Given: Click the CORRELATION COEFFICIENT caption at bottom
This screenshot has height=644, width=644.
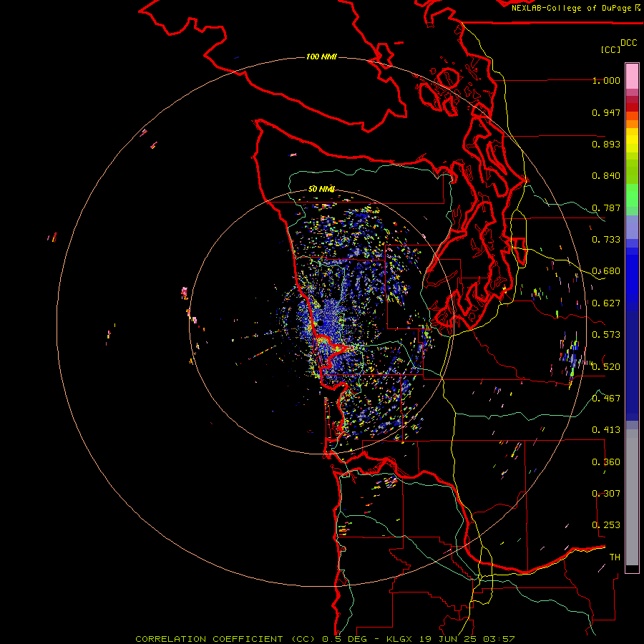Looking at the screenshot, I should [325, 639].
